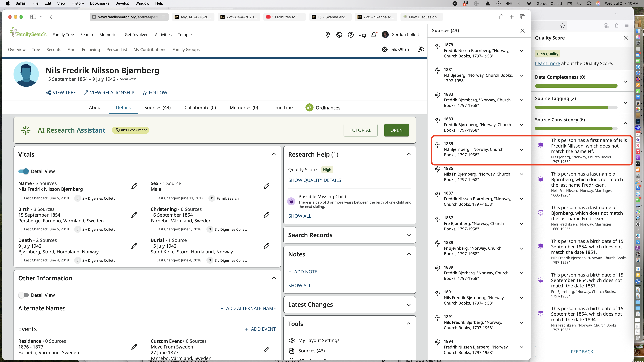Screen dimensions: 644x362
Task: Click the location pin icon in header
Action: click(327, 35)
